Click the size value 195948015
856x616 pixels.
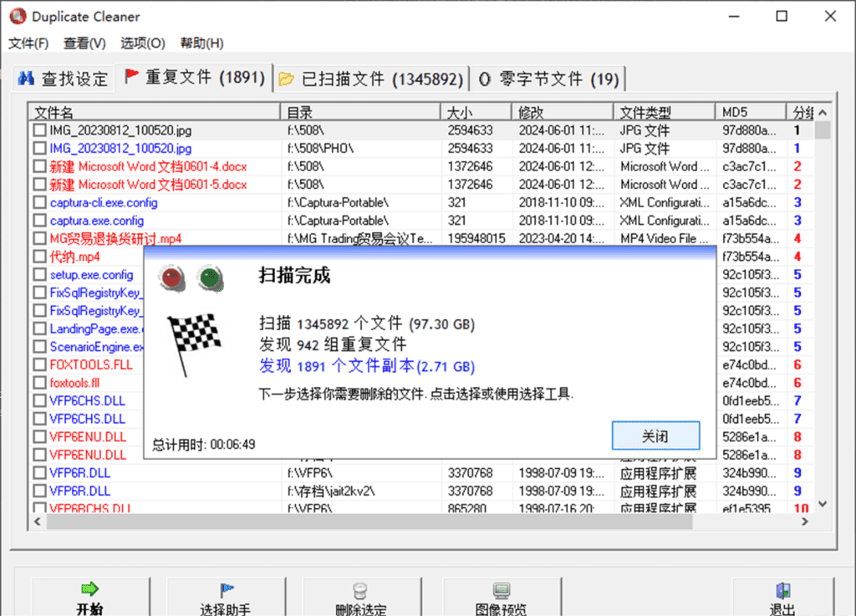pos(476,238)
